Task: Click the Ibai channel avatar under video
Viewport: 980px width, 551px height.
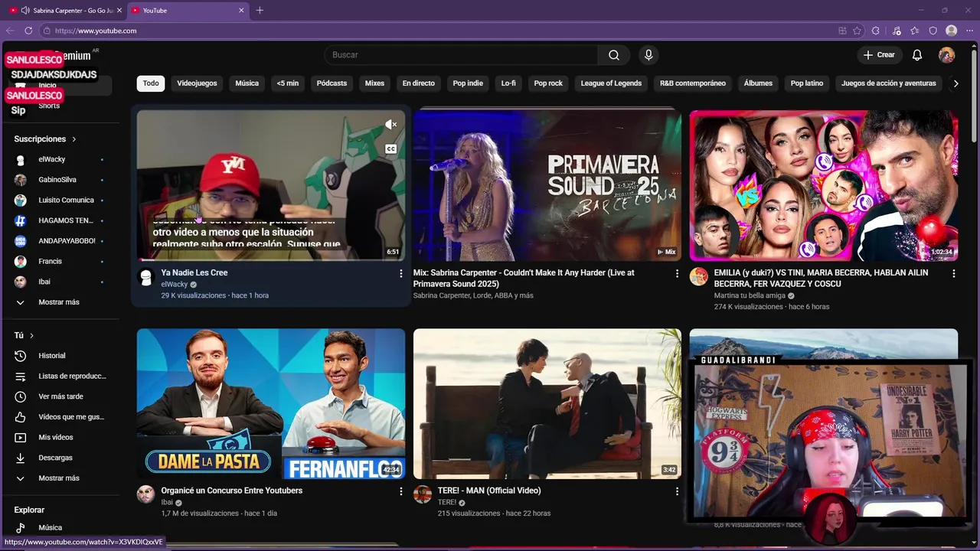Action: pos(145,494)
